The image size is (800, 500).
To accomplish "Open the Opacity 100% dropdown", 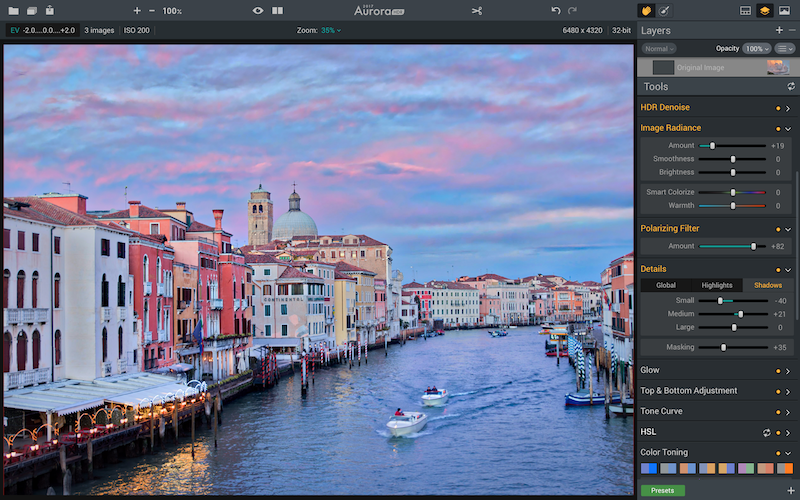I will tap(757, 48).
